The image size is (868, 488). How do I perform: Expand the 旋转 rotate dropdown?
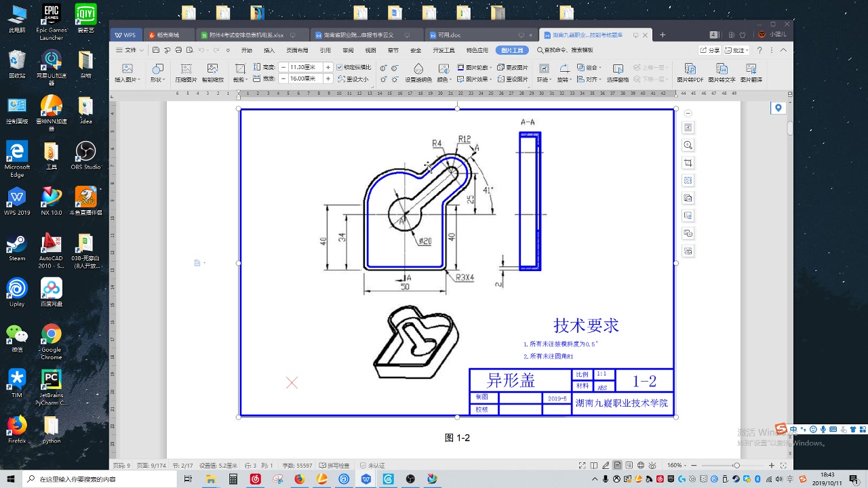[566, 79]
